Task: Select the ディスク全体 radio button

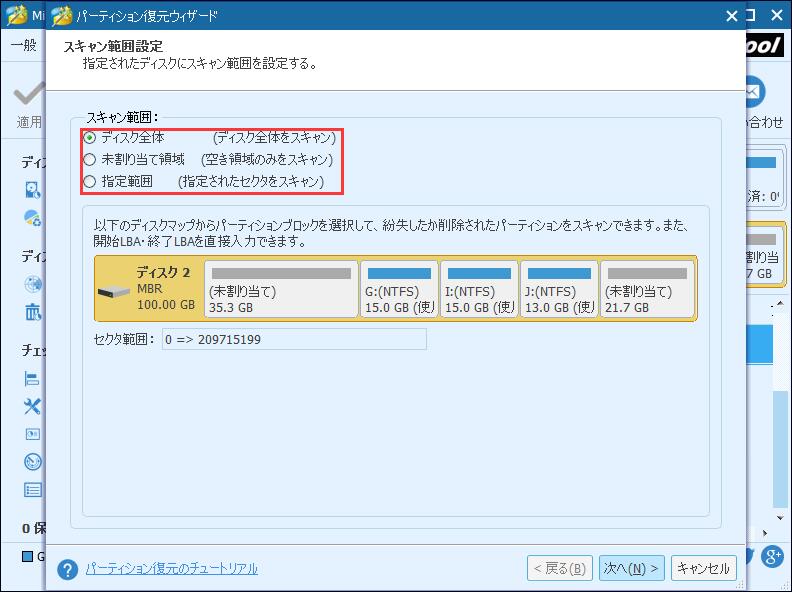Action: coord(91,138)
